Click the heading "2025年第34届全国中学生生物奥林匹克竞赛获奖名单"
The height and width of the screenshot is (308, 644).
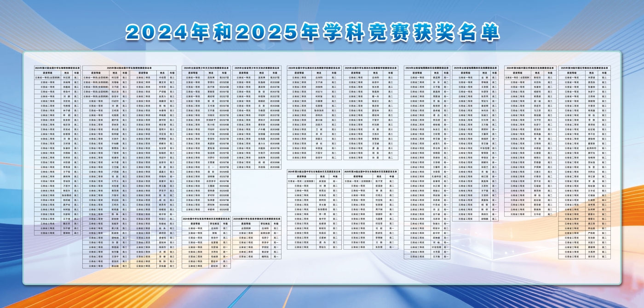(x=371, y=171)
